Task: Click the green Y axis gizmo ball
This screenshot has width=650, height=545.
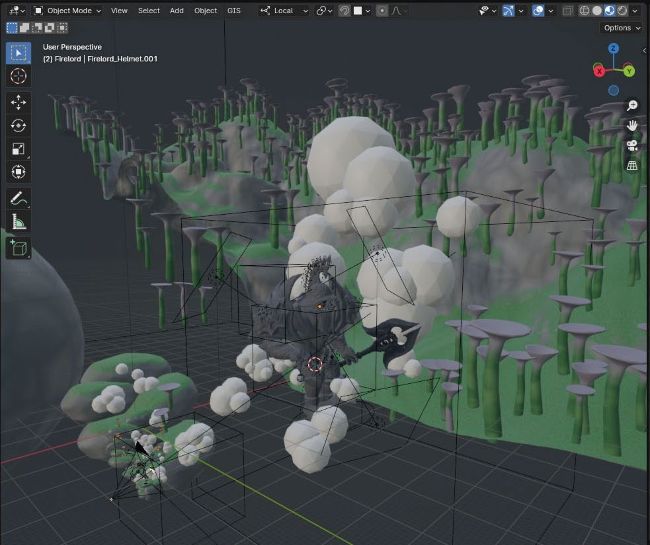Action: click(x=628, y=70)
